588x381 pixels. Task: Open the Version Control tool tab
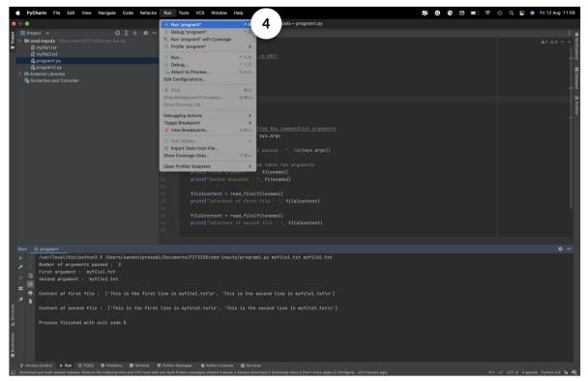[x=36, y=366]
